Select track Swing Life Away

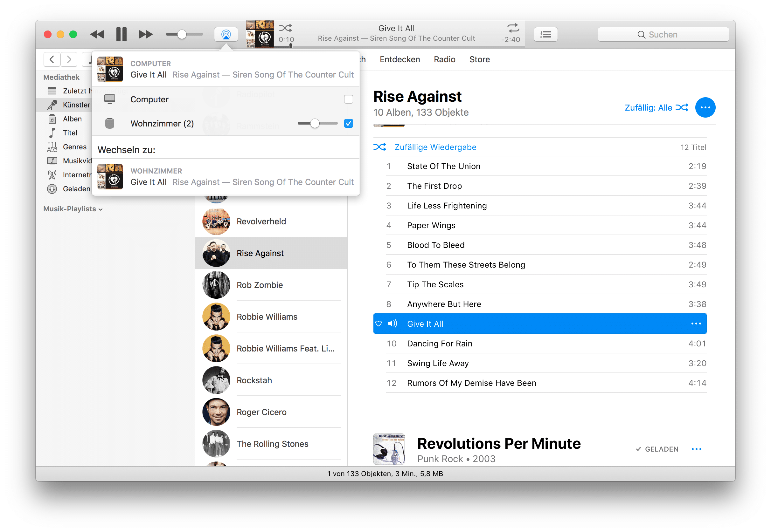(x=546, y=363)
